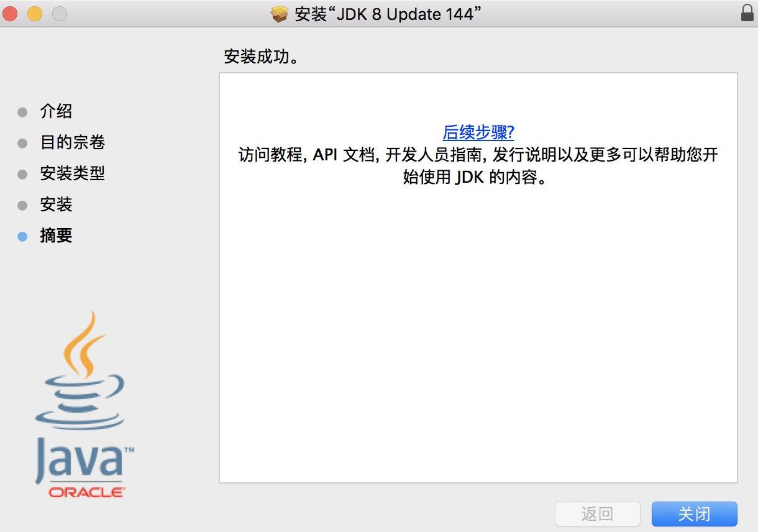Select the 介绍 step in the sidebar
Viewport: 758px width, 532px height.
click(x=57, y=111)
